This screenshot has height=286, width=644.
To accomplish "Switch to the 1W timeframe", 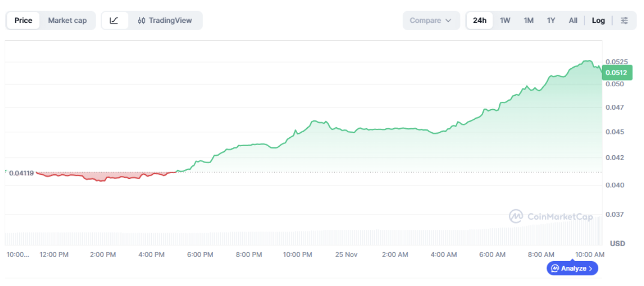I will 505,21.
